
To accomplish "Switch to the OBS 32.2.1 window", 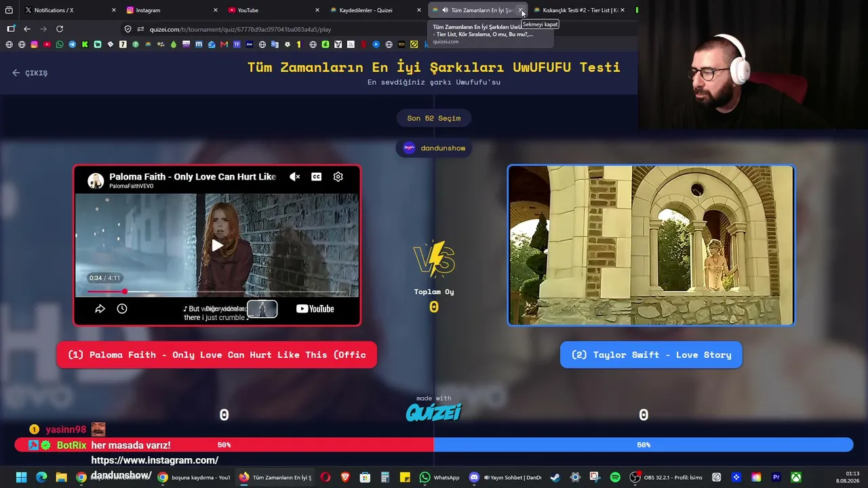I will pyautogui.click(x=667, y=477).
